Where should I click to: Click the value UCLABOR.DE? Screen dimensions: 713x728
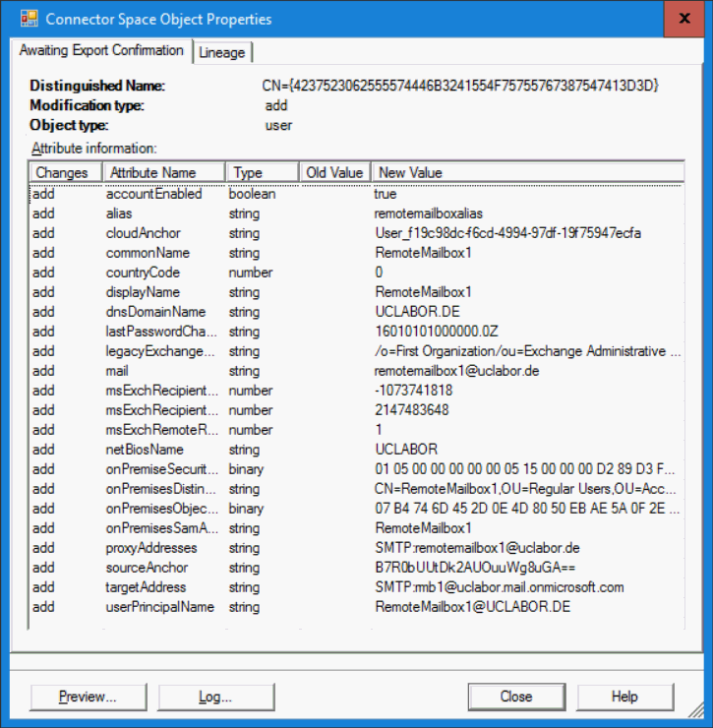click(417, 312)
